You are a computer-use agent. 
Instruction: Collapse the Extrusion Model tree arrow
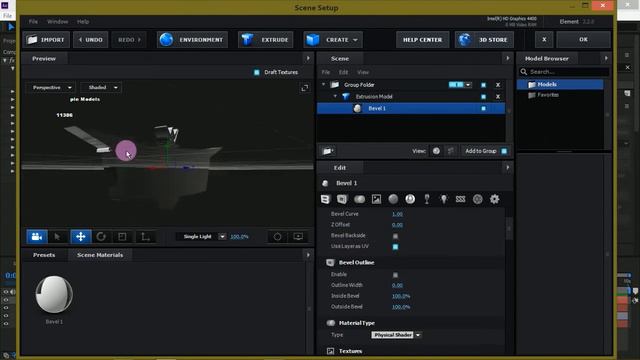[x=335, y=96]
